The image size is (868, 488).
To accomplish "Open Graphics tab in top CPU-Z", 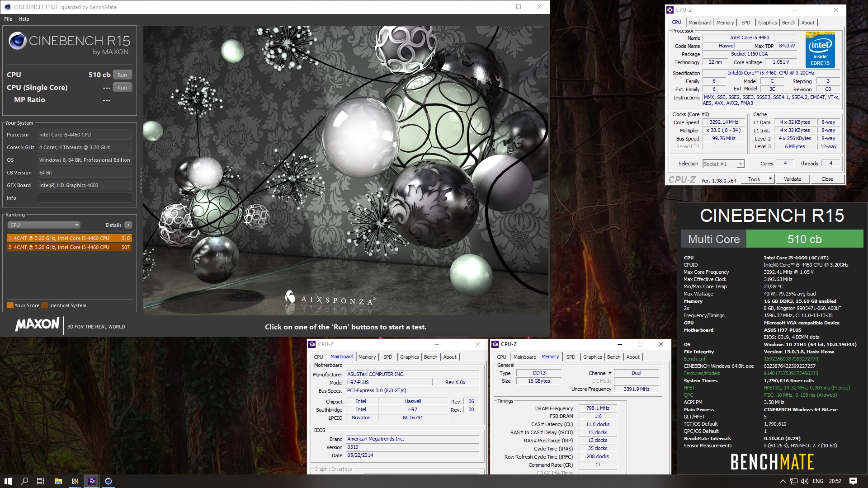I will 767,23.
